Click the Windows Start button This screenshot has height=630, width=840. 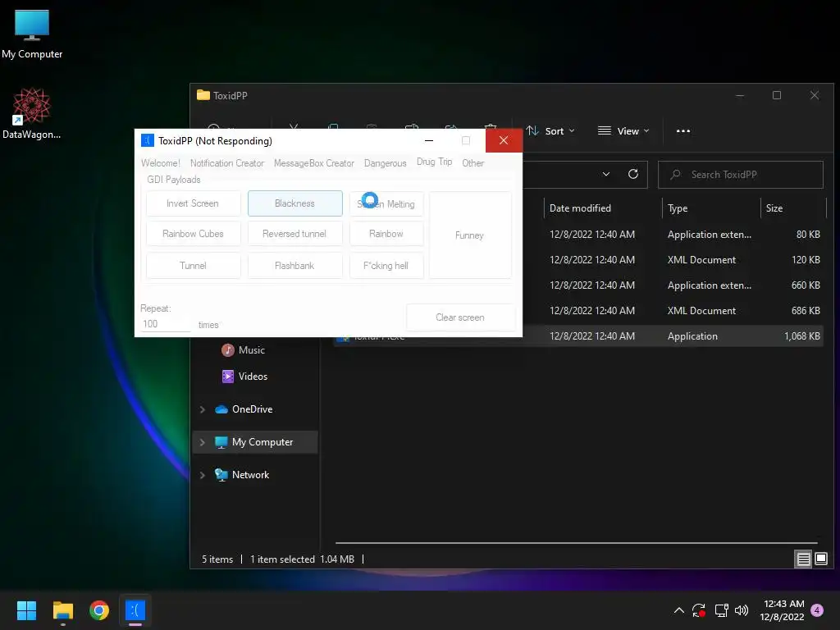(x=26, y=610)
